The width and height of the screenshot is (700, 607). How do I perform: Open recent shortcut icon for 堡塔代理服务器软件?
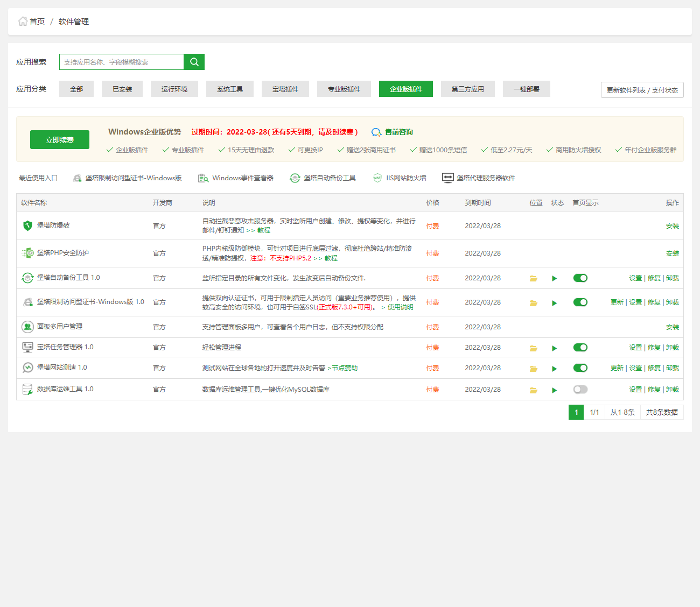coord(448,178)
